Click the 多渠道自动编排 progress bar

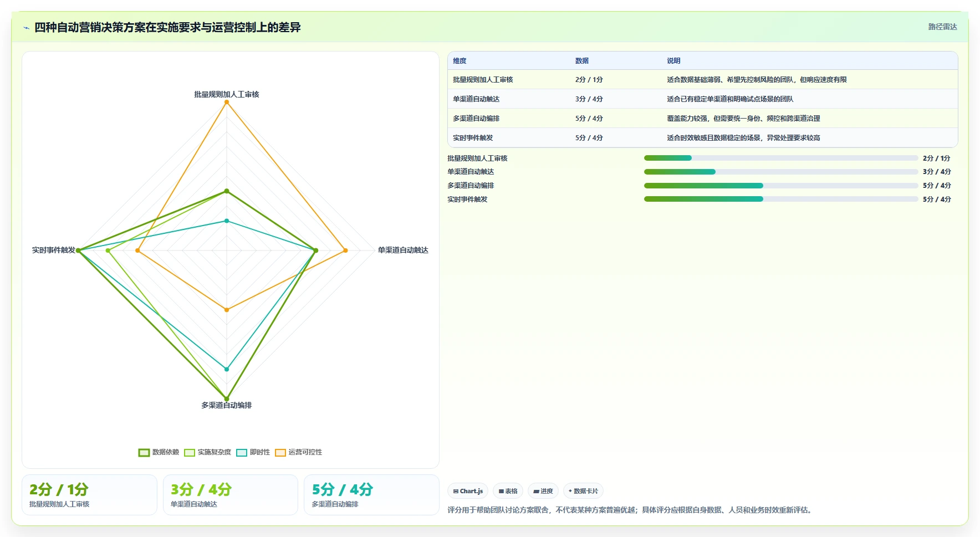click(x=781, y=186)
